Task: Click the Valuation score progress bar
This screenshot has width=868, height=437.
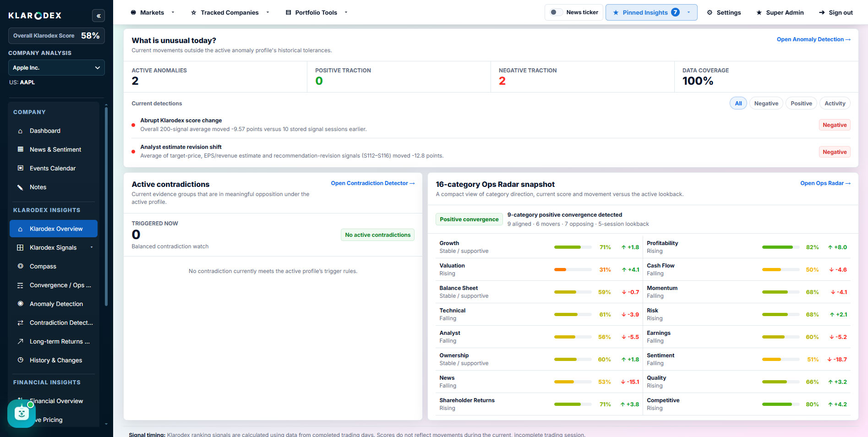Action: [573, 270]
